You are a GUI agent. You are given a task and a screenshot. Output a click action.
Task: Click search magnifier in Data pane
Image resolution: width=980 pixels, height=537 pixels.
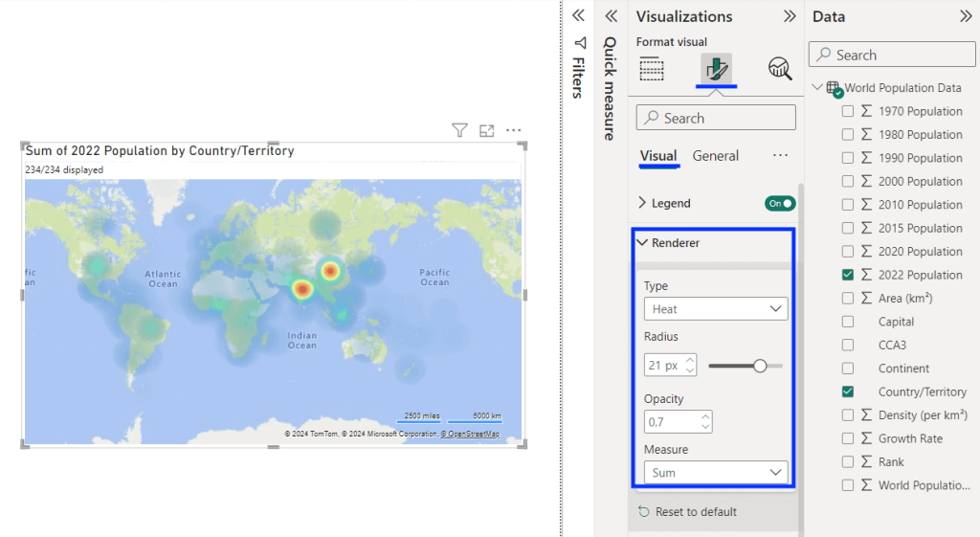pos(824,55)
